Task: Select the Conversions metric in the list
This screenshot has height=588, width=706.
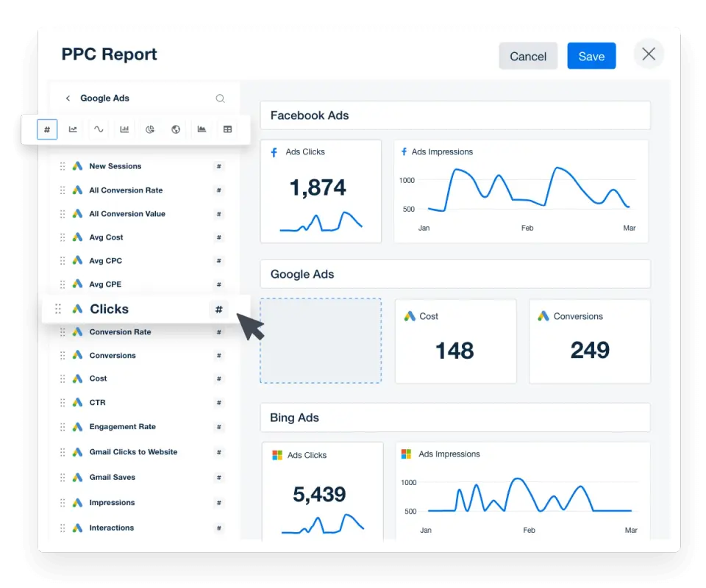Action: (113, 356)
